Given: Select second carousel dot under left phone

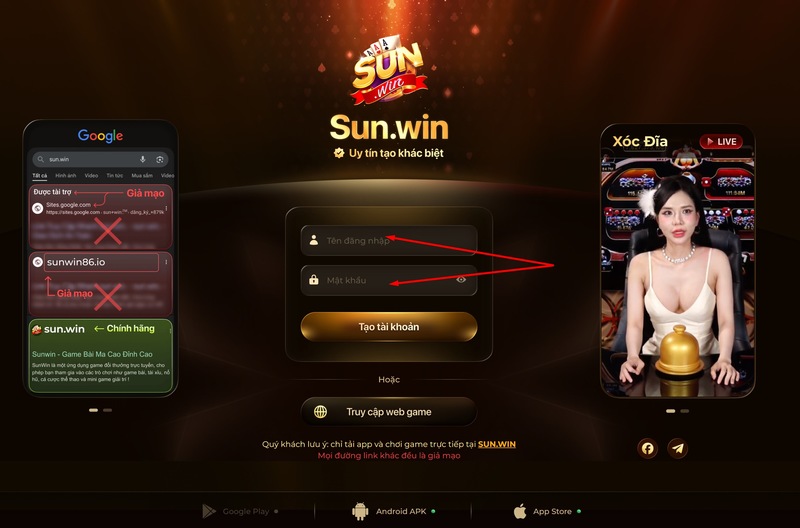Looking at the screenshot, I should pos(107,410).
